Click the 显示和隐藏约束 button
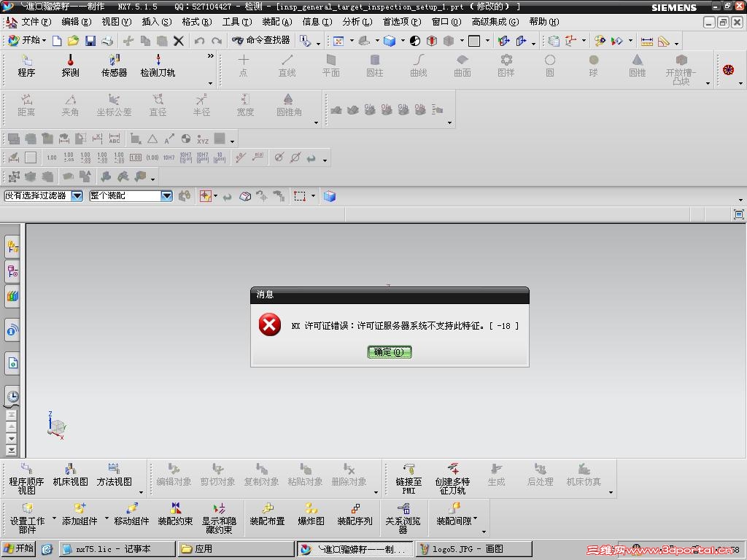Viewport: 747px width, 560px height. [219, 518]
